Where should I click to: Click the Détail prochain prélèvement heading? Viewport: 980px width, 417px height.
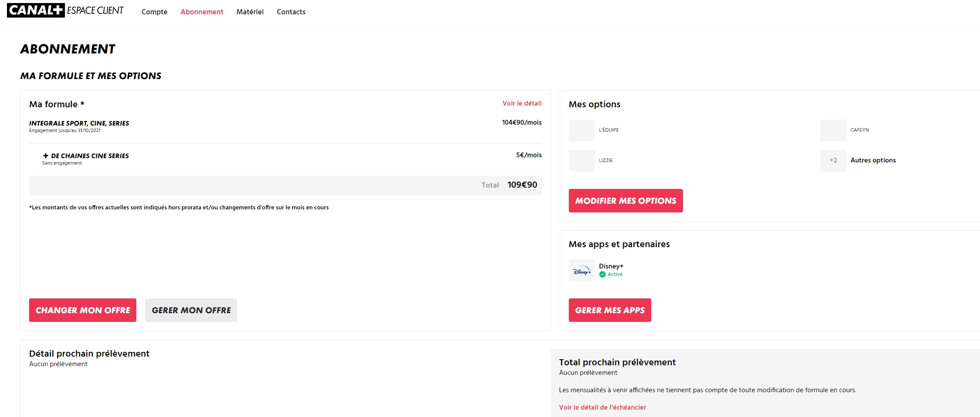pyautogui.click(x=89, y=354)
